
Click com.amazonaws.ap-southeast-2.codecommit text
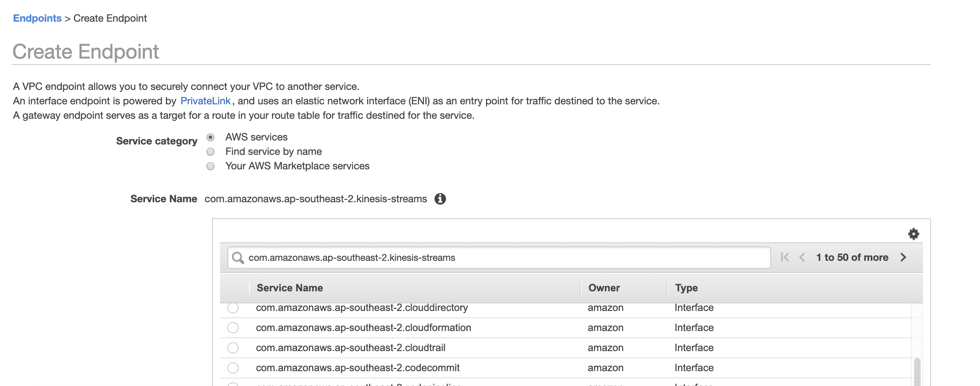click(x=358, y=368)
